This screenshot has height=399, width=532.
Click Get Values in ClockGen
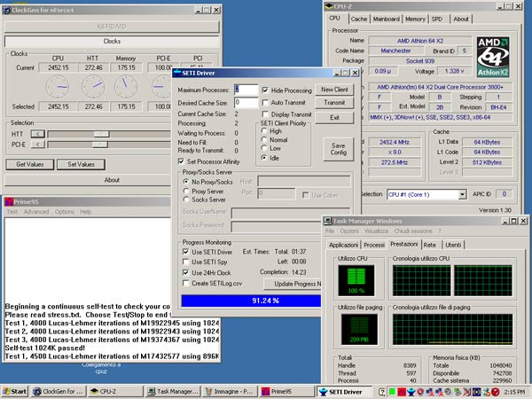tap(30, 164)
